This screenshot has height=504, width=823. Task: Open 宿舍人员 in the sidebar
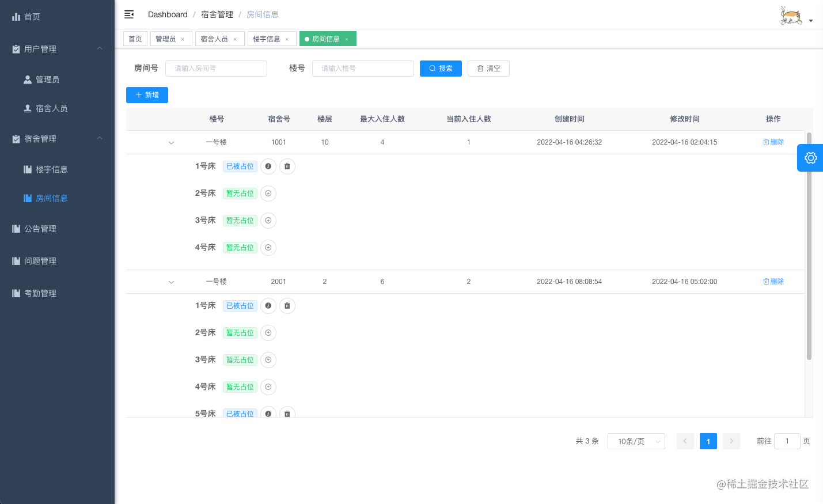click(x=58, y=108)
